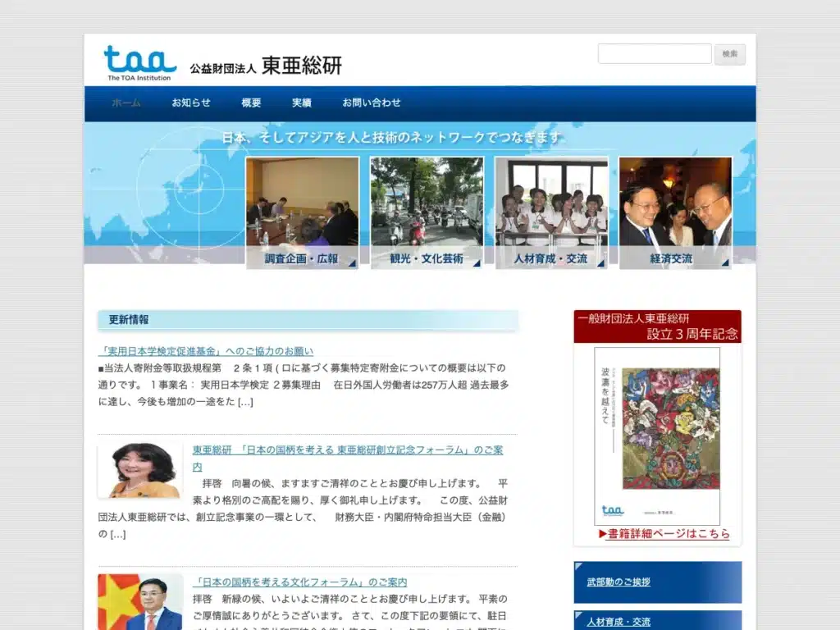
Task: Open 「日本の国柄を考える文化フォーラム」のご案内 link
Action: pyautogui.click(x=299, y=582)
